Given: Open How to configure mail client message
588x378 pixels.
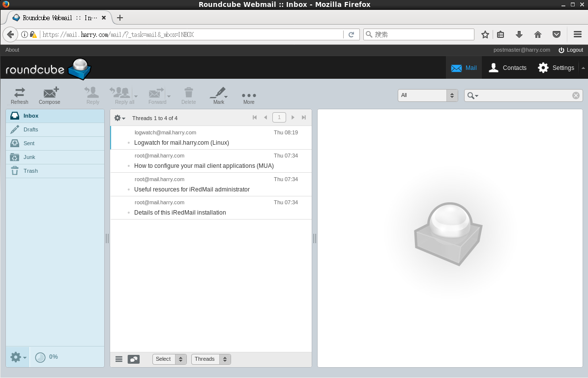Looking at the screenshot, I should [x=211, y=161].
